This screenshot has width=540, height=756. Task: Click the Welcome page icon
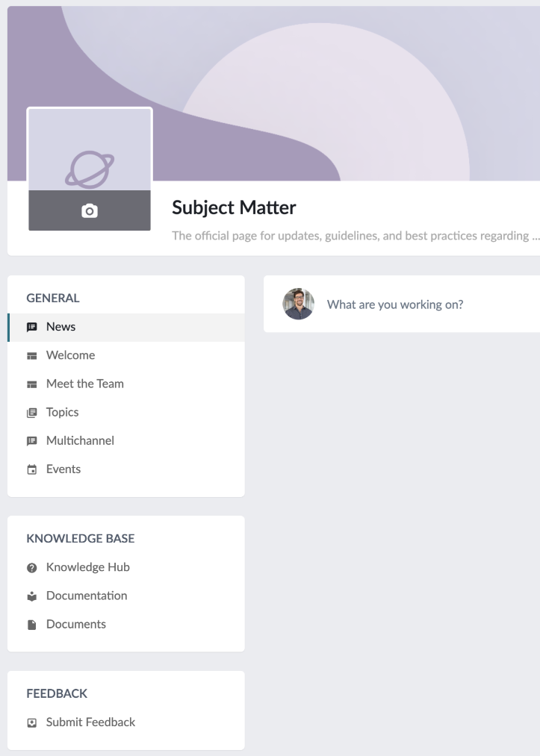coord(32,355)
